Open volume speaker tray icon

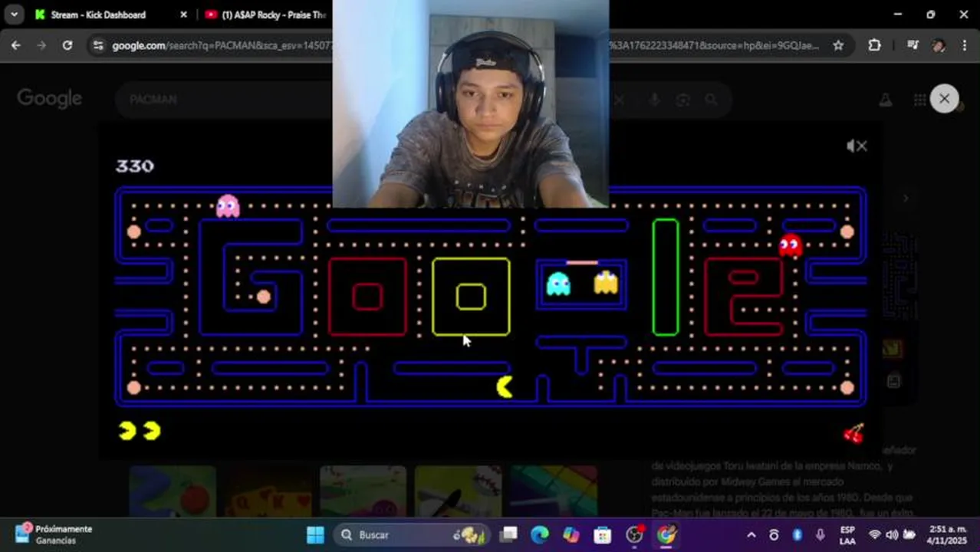tap(892, 535)
